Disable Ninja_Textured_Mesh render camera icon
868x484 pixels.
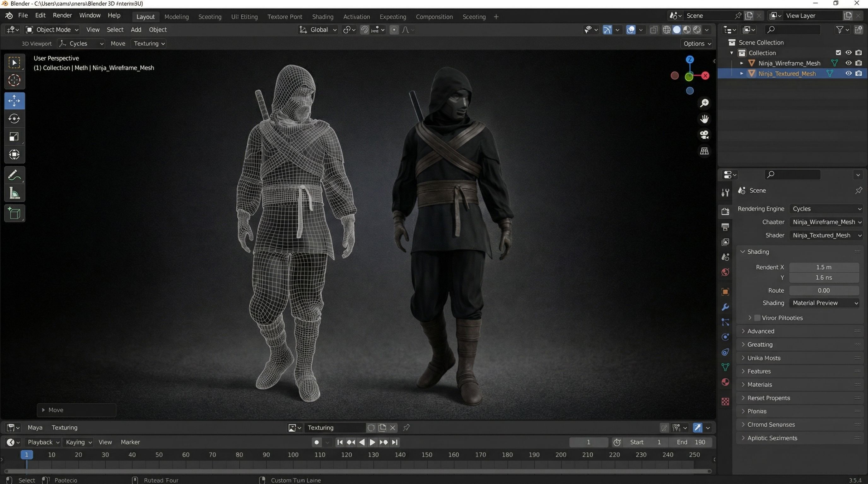click(859, 73)
